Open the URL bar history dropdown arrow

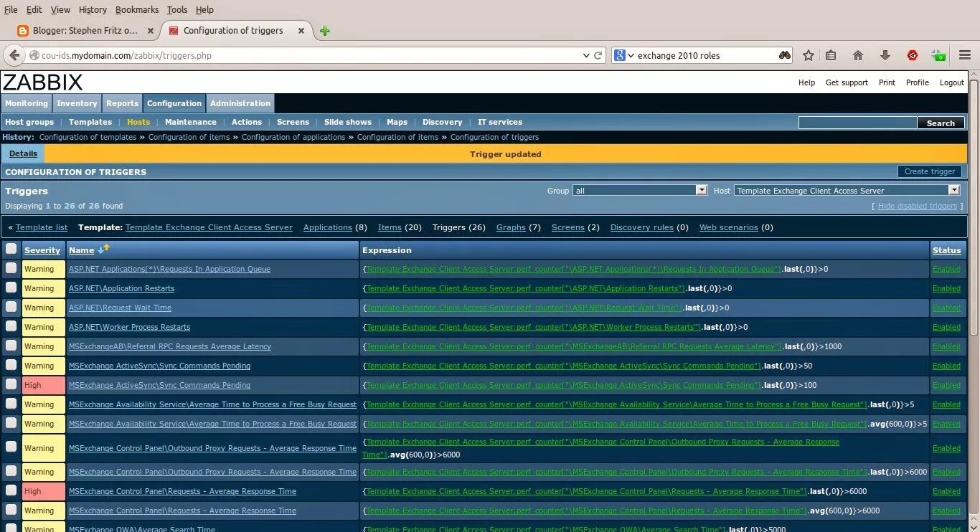pyautogui.click(x=586, y=55)
